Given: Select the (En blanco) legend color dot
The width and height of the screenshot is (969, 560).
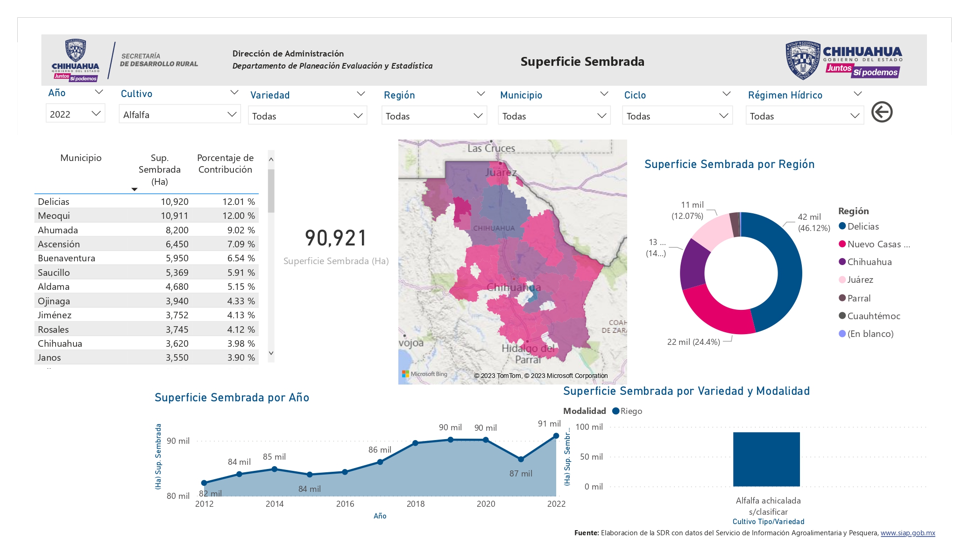Looking at the screenshot, I should [x=842, y=333].
